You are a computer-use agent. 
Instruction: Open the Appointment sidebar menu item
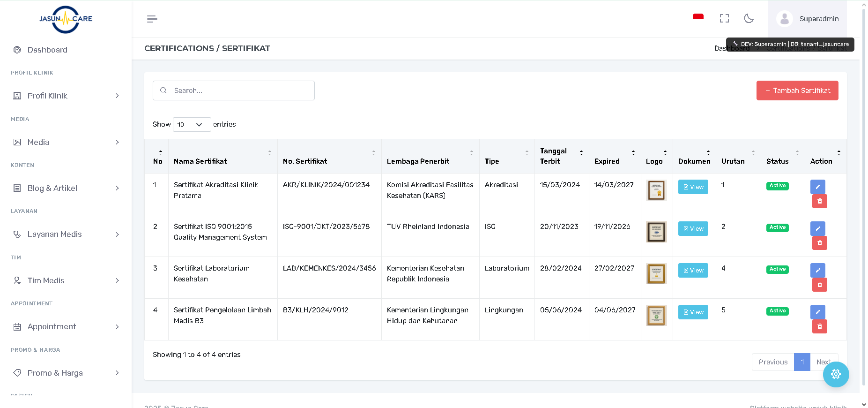click(x=66, y=326)
